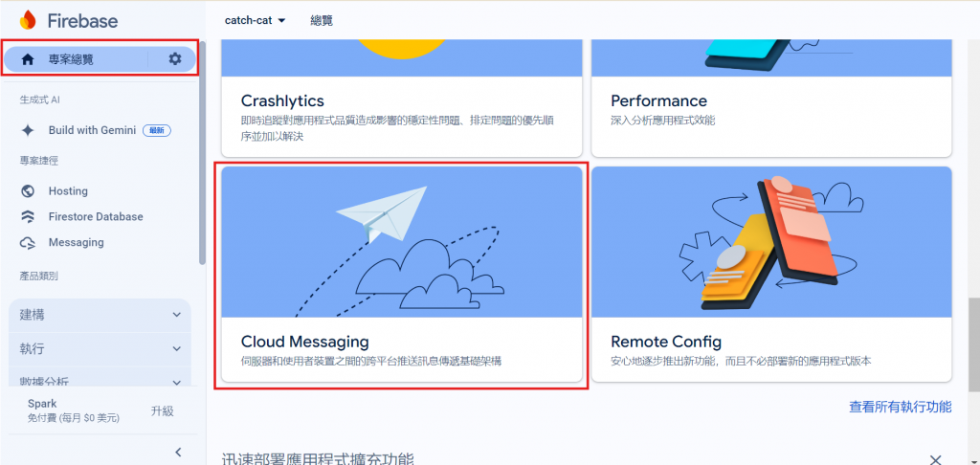Click the 迅速部署應用程式擴充功能 heading
Image resolution: width=980 pixels, height=465 pixels.
coord(318,460)
